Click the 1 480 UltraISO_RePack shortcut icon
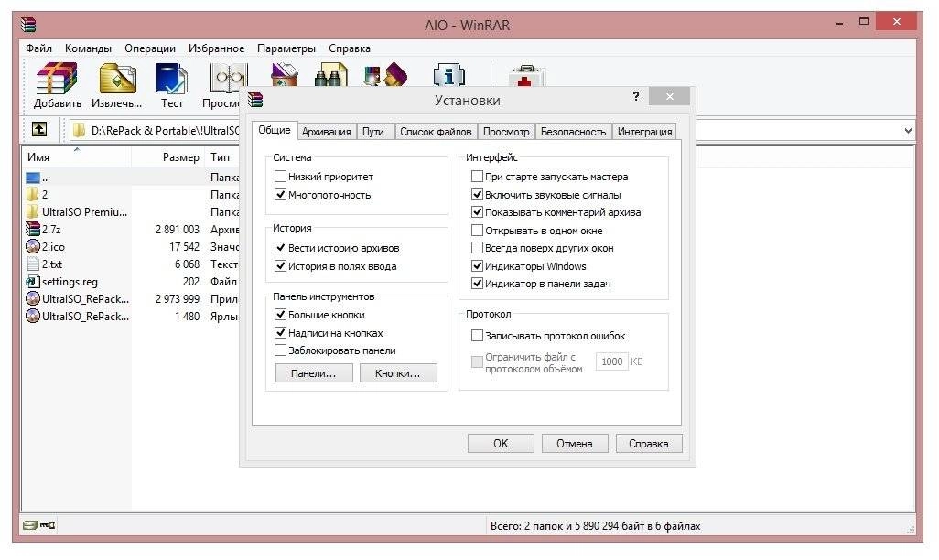 33,316
